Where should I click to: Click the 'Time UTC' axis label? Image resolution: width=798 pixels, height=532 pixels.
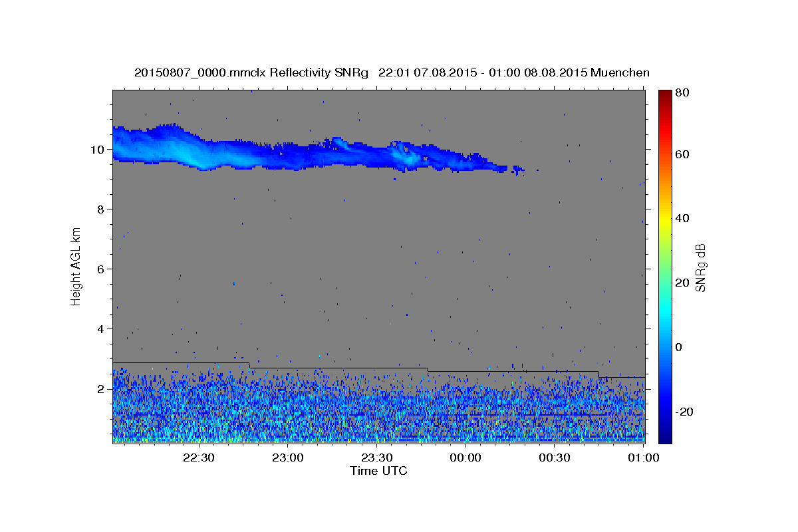click(378, 471)
